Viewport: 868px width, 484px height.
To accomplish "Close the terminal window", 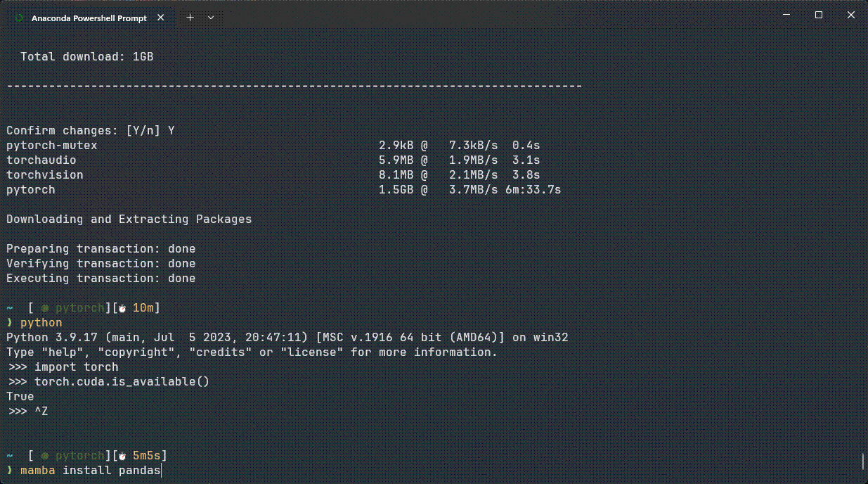I will tap(850, 15).
